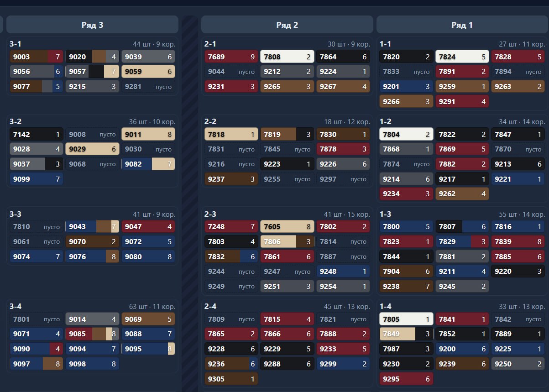Select gray box 9014
This screenshot has height=392, width=549.
coord(92,319)
